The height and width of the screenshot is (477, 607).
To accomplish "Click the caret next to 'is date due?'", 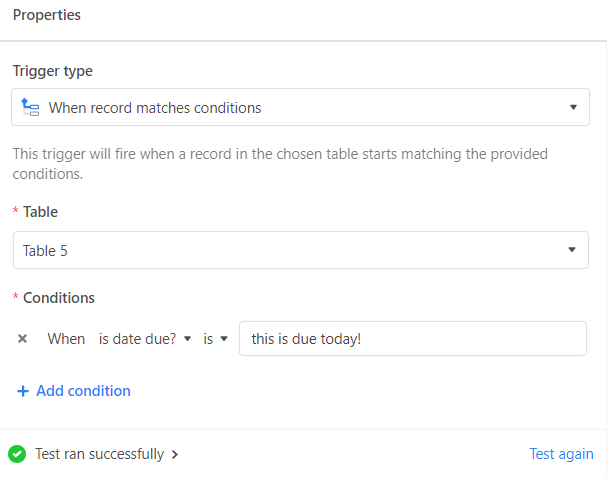I will coord(187,339).
